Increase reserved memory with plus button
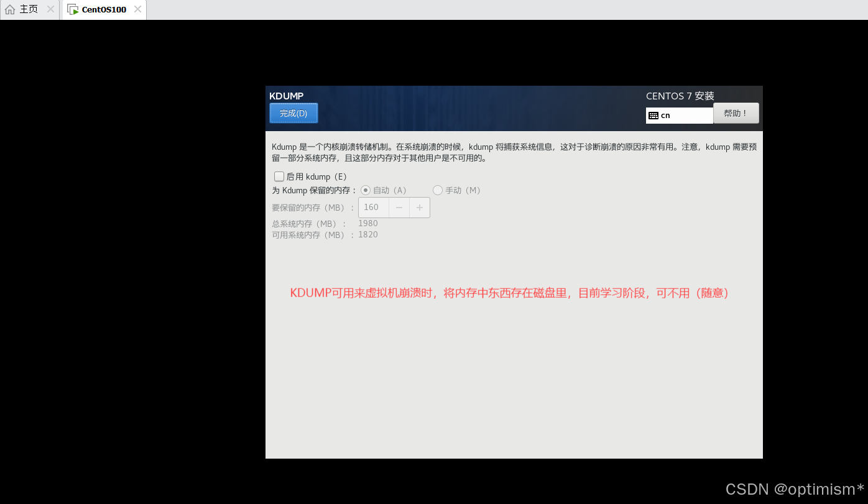868x504 pixels. click(x=420, y=208)
